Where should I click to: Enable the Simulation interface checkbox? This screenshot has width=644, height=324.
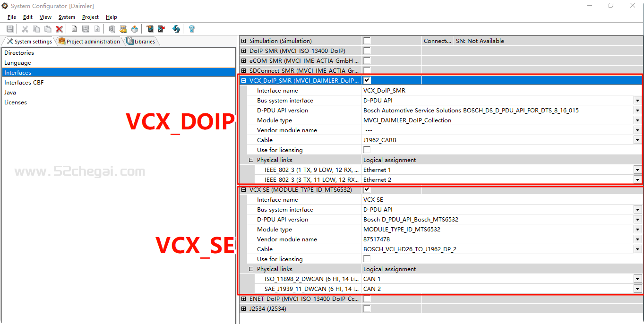tap(367, 41)
